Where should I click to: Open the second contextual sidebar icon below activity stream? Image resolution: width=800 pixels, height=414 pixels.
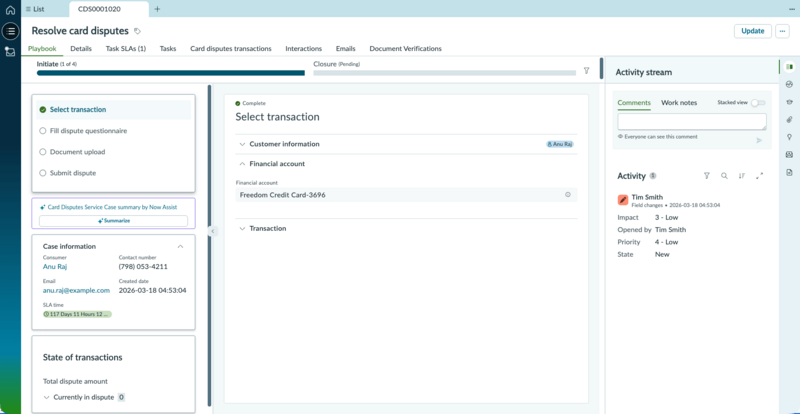(789, 84)
